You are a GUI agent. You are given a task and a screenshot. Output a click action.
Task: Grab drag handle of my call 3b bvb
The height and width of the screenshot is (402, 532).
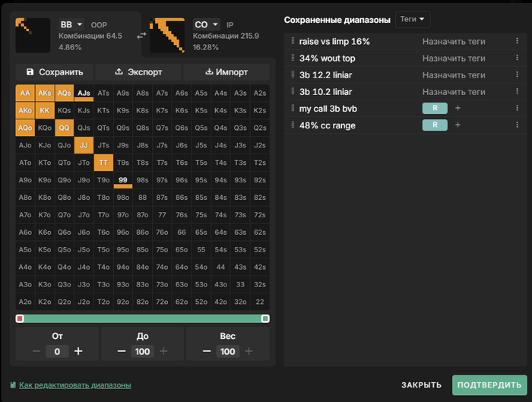pos(293,108)
